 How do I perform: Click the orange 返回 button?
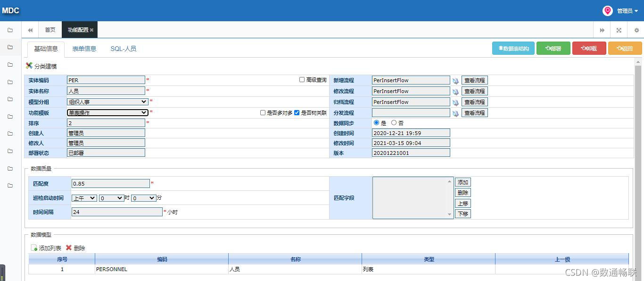click(625, 48)
